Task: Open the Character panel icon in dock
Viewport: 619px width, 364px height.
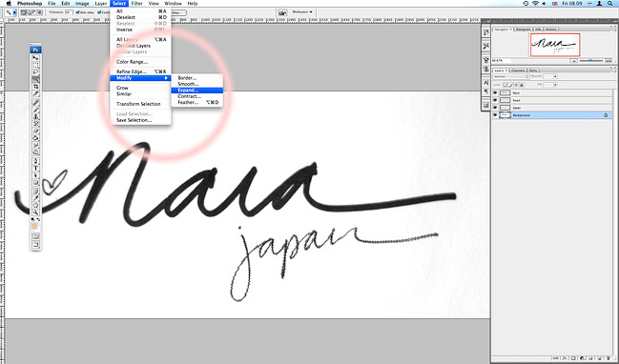Action: click(486, 82)
